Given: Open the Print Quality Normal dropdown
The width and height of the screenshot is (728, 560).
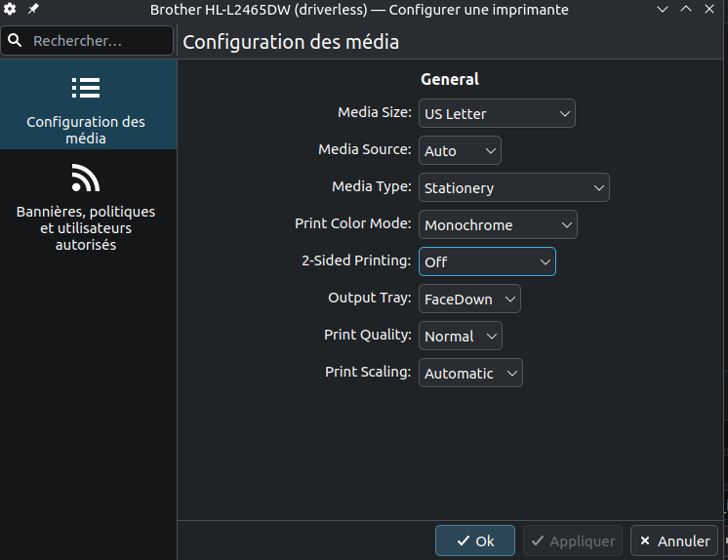Looking at the screenshot, I should 460,336.
